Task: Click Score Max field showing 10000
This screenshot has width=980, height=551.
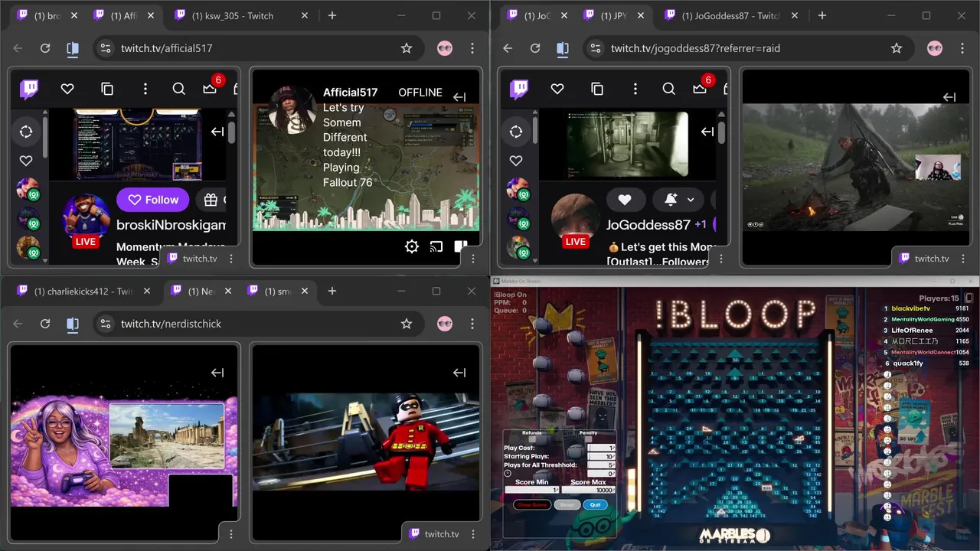Action: point(589,490)
